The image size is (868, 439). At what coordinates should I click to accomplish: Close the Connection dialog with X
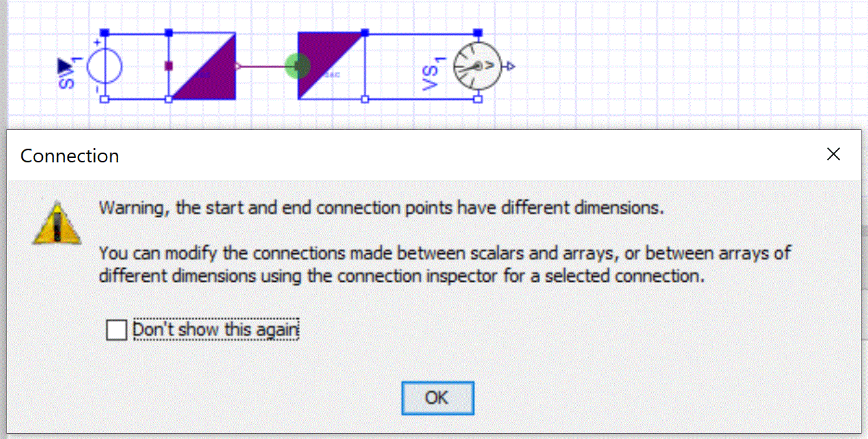834,155
